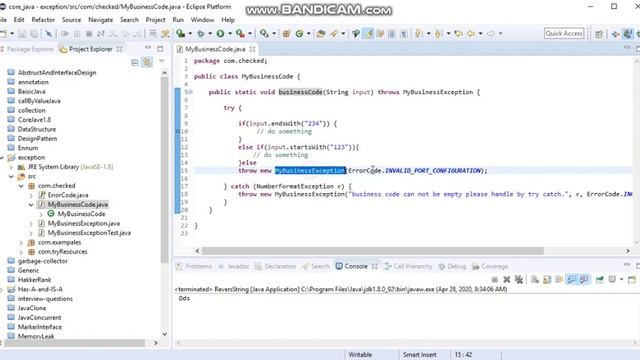Open the Window menu
Screen dimensions: 640x360
click(x=202, y=20)
